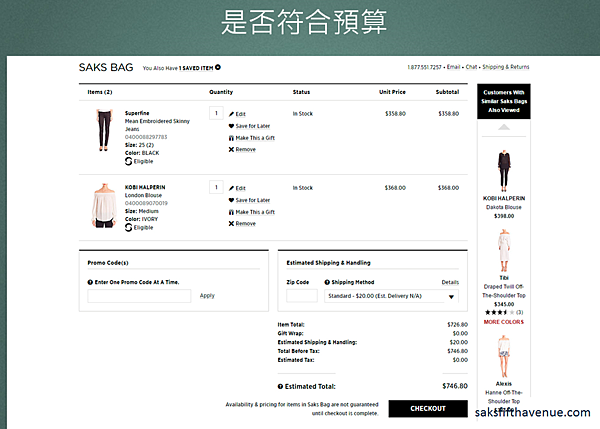Click the gift icon for Superfine jeans
The height and width of the screenshot is (429, 600).
(231, 138)
